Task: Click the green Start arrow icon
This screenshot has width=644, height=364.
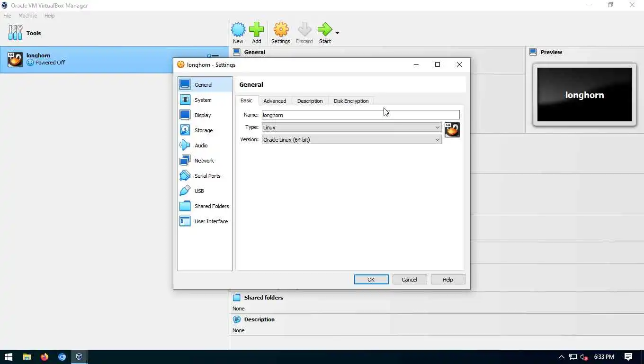Action: (x=325, y=30)
